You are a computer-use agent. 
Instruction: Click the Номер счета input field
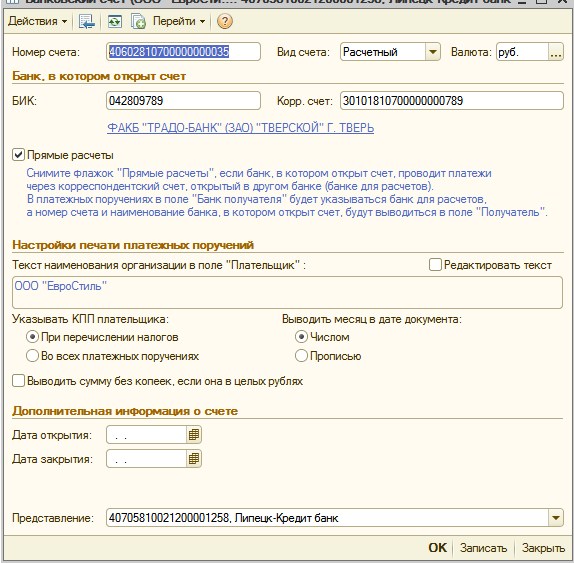(x=183, y=52)
